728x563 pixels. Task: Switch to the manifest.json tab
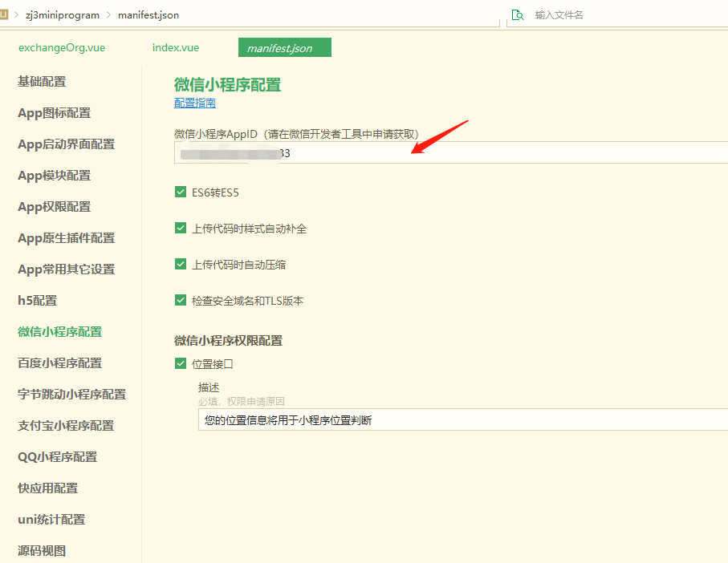[x=285, y=47]
